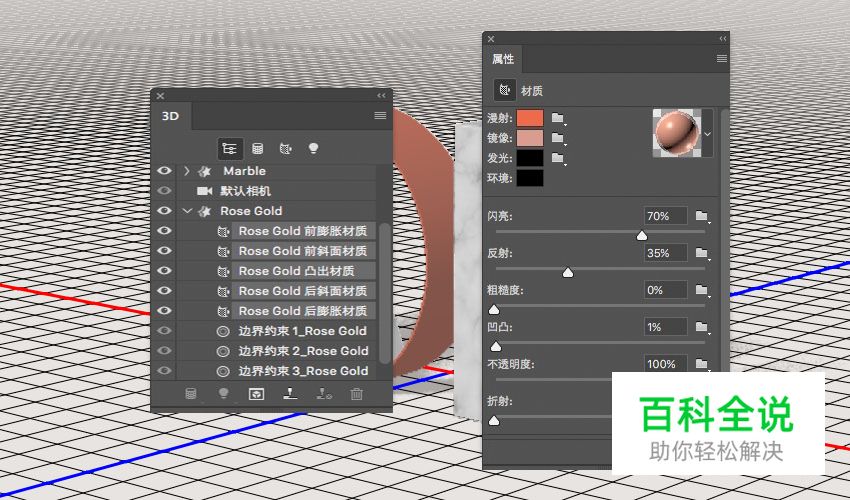Click the 不透明度 100% value field

666,363
